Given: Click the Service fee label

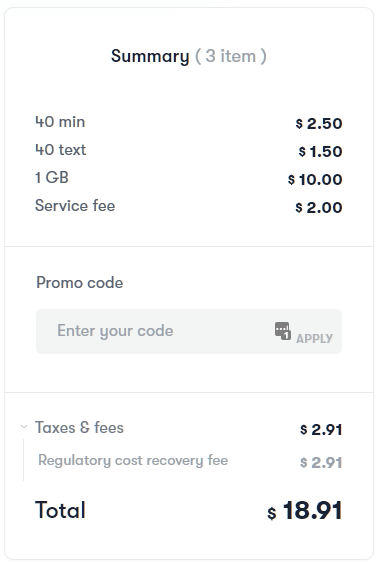Looking at the screenshot, I should [x=75, y=206].
